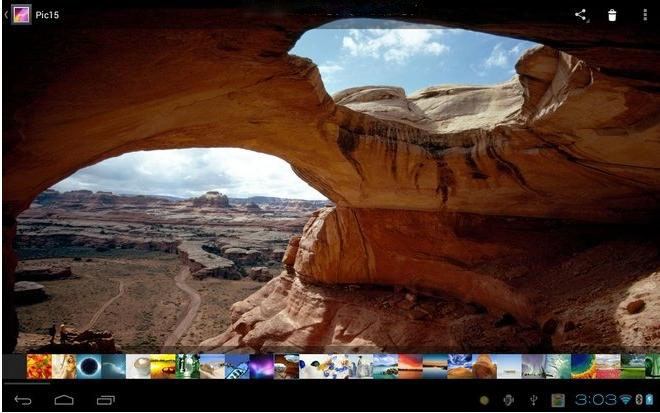Select the green grass field thumbnail

click(x=633, y=366)
